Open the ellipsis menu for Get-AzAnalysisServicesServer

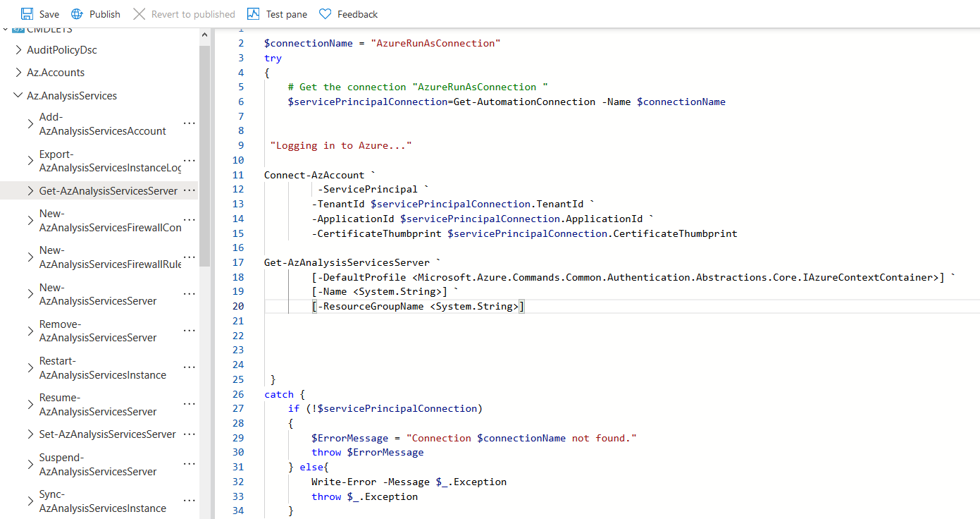pos(190,190)
